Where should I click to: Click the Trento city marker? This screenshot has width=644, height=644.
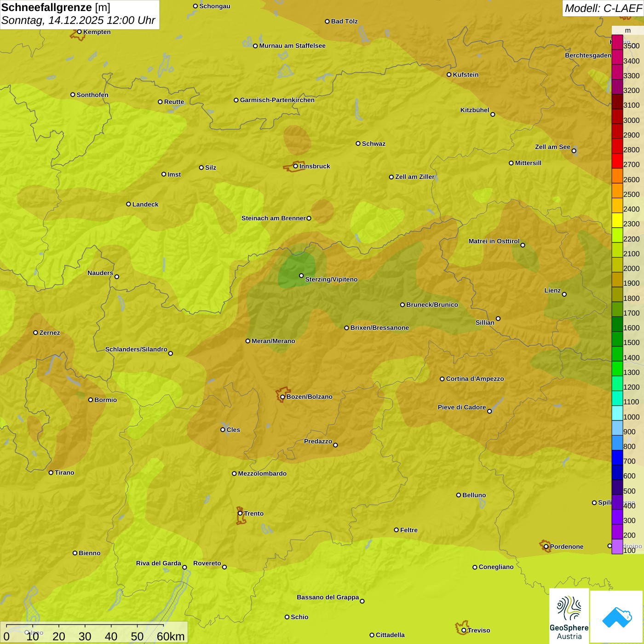(240, 513)
